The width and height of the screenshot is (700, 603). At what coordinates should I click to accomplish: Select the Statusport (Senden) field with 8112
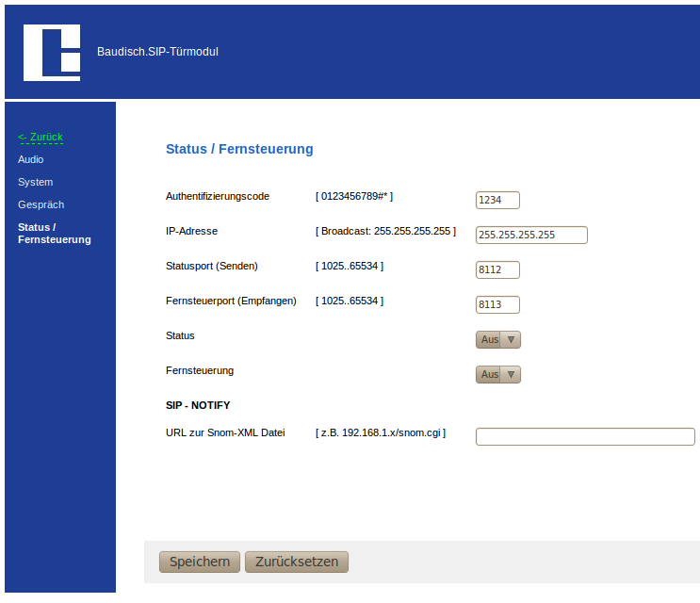tap(497, 270)
